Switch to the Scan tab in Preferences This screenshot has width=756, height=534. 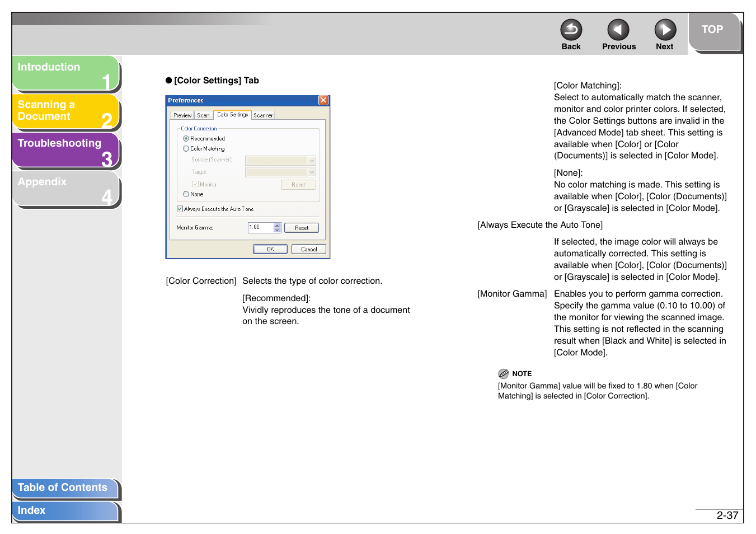(203, 115)
